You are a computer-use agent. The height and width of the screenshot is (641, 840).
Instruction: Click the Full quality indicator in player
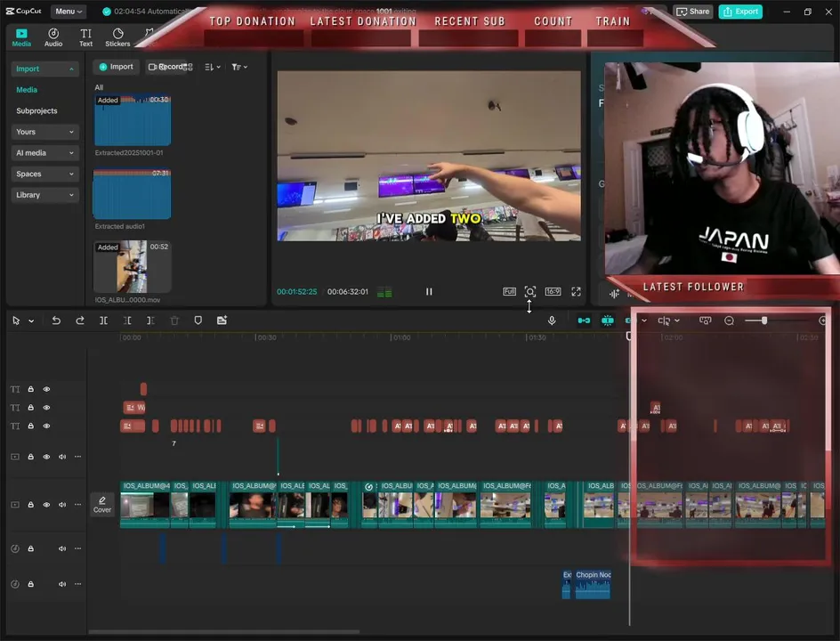click(x=509, y=291)
